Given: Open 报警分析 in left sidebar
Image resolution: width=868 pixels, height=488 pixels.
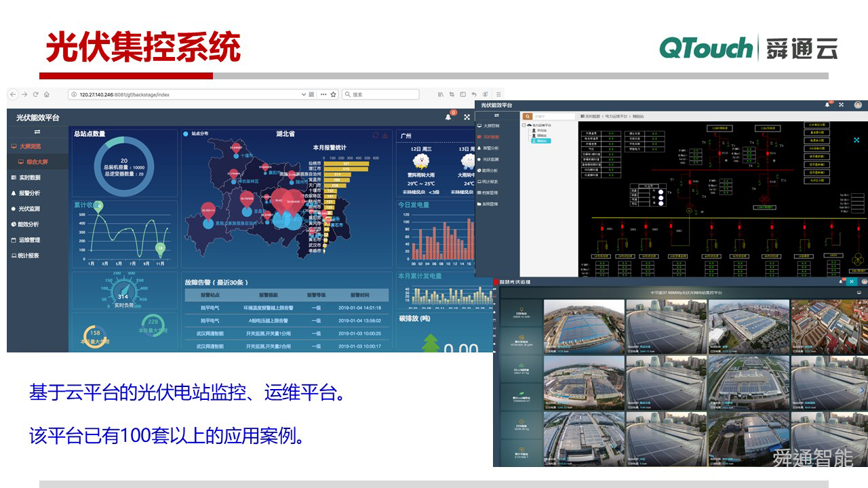Looking at the screenshot, I should pyautogui.click(x=29, y=193).
